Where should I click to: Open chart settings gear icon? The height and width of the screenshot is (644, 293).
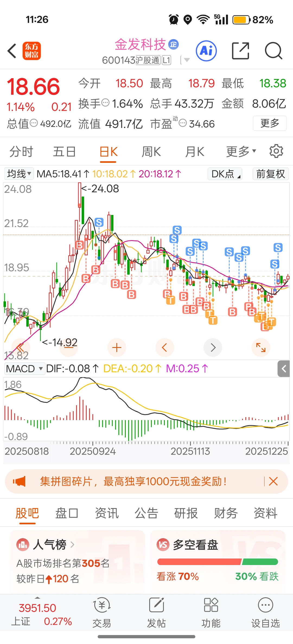(276, 151)
